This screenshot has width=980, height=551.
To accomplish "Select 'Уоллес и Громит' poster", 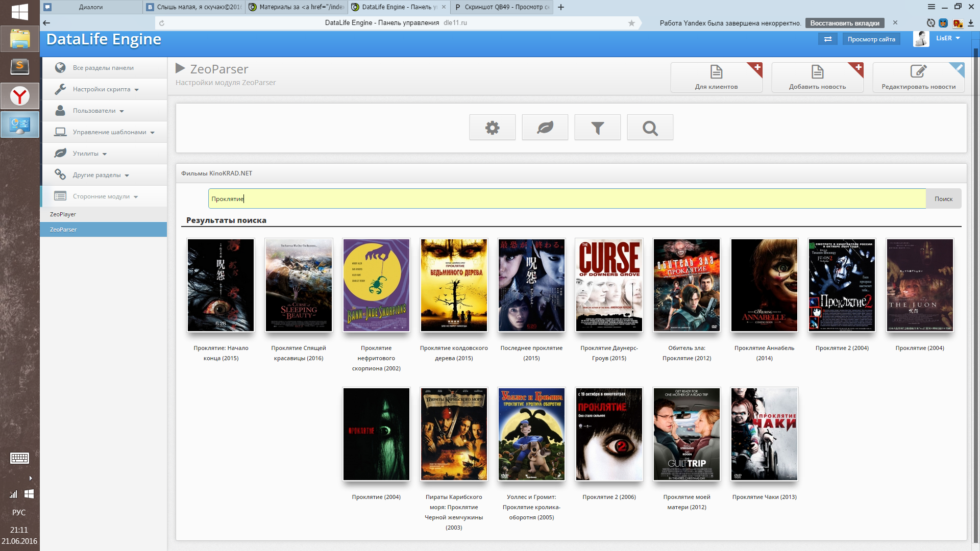I will 531,434.
